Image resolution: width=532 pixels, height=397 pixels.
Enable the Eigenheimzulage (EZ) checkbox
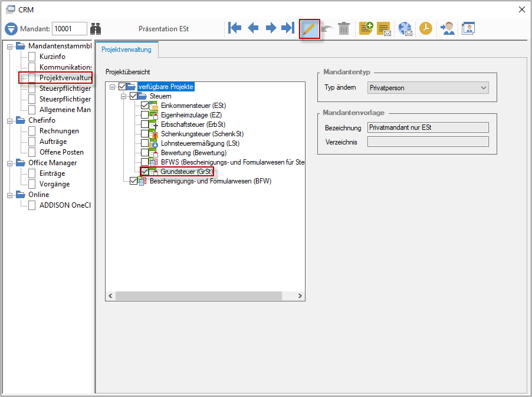(145, 115)
